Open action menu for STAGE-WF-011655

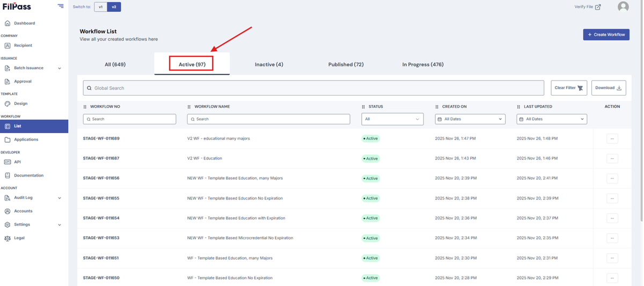tap(612, 198)
